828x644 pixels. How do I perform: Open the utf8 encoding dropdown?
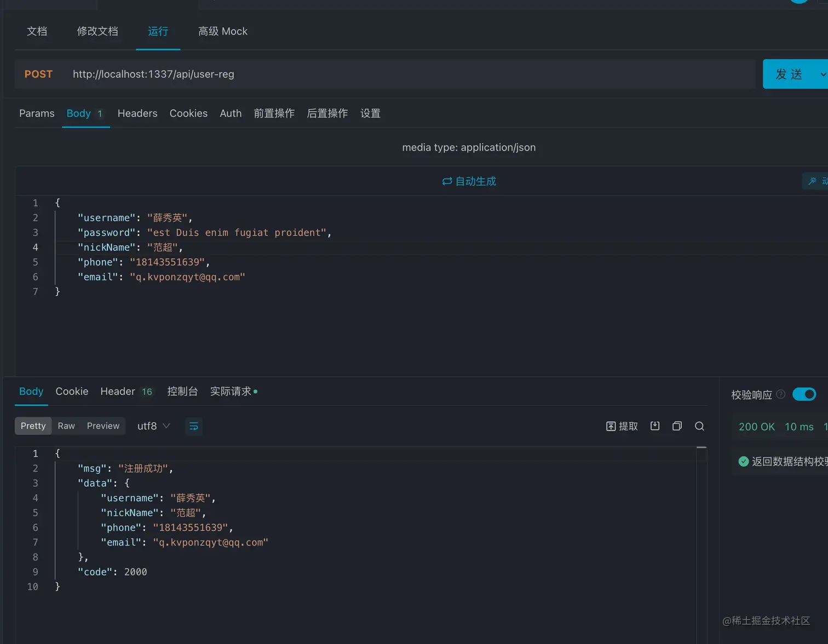point(153,426)
